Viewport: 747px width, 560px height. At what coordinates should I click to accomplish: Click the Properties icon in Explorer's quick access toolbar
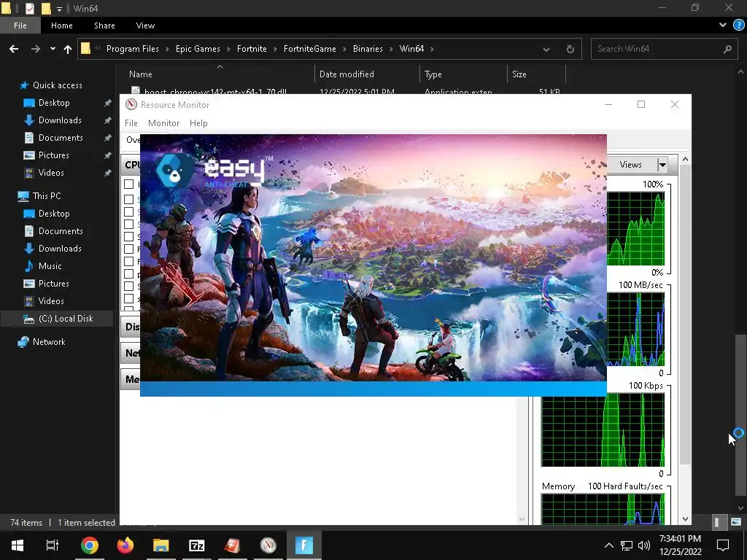pos(29,8)
